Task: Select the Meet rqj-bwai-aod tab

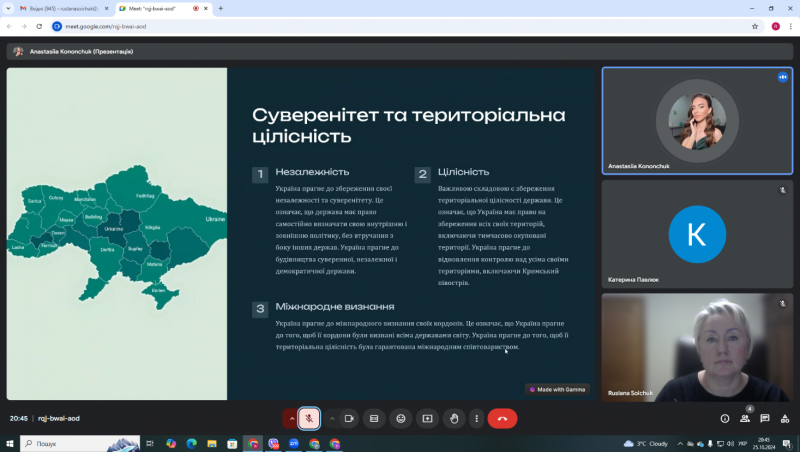Action: [x=158, y=9]
